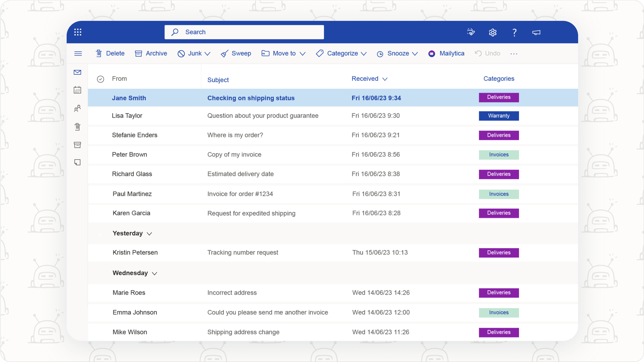
Task: Open the app launcher grid icon
Action: click(77, 32)
